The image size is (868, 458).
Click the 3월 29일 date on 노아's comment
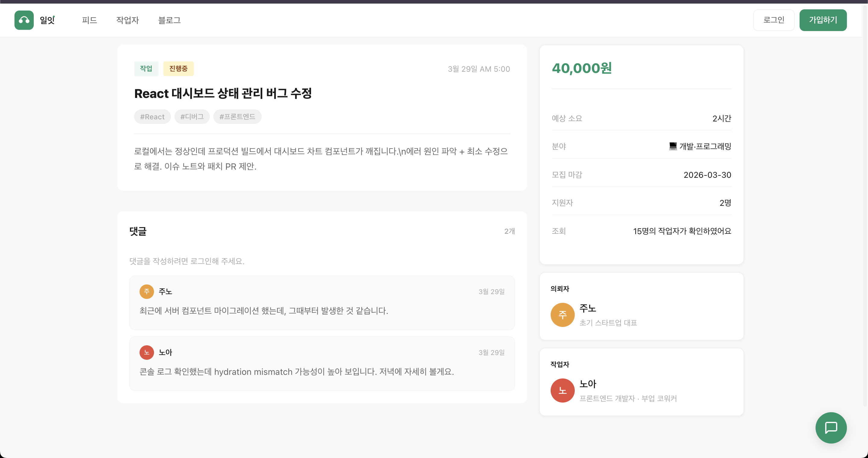click(x=492, y=353)
